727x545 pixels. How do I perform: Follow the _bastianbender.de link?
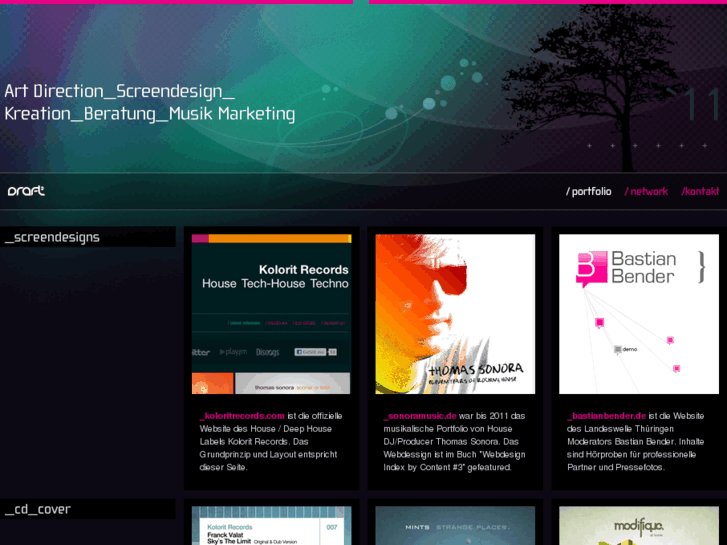tap(606, 416)
